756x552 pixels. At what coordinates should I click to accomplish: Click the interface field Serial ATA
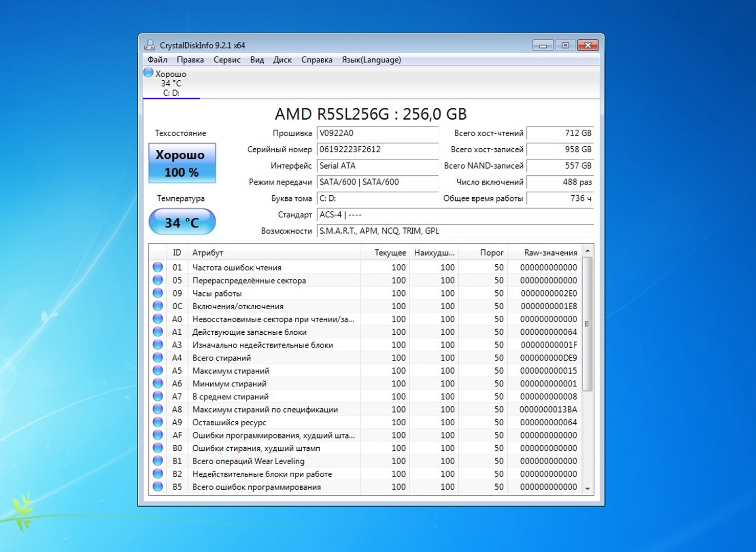(377, 166)
